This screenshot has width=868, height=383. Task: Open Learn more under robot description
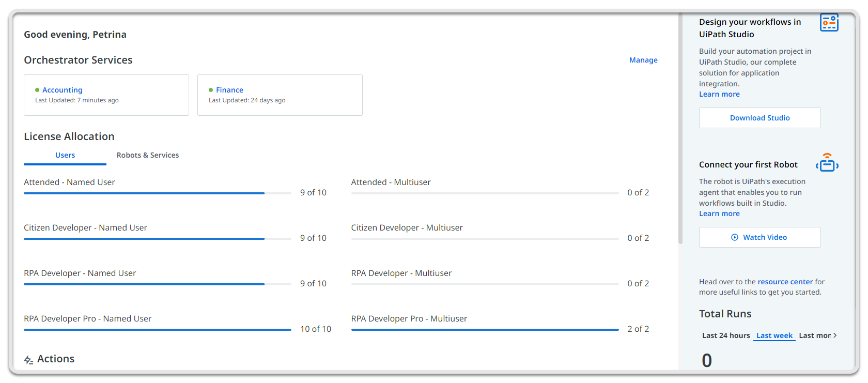[719, 213]
